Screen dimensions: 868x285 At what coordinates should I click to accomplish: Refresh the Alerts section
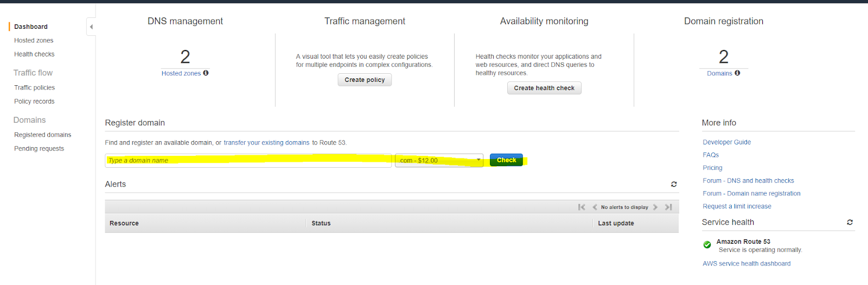(674, 184)
